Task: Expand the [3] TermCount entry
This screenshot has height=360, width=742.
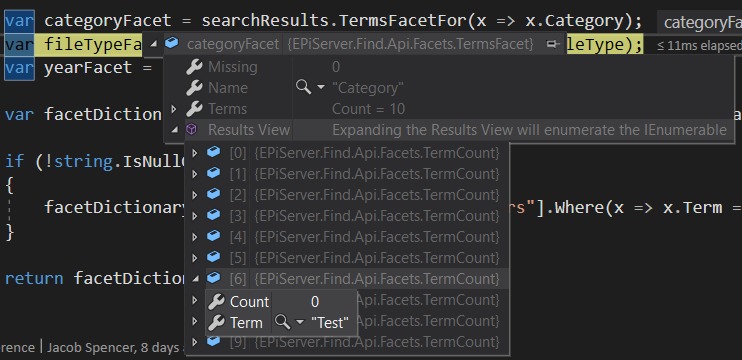Action: 195,216
